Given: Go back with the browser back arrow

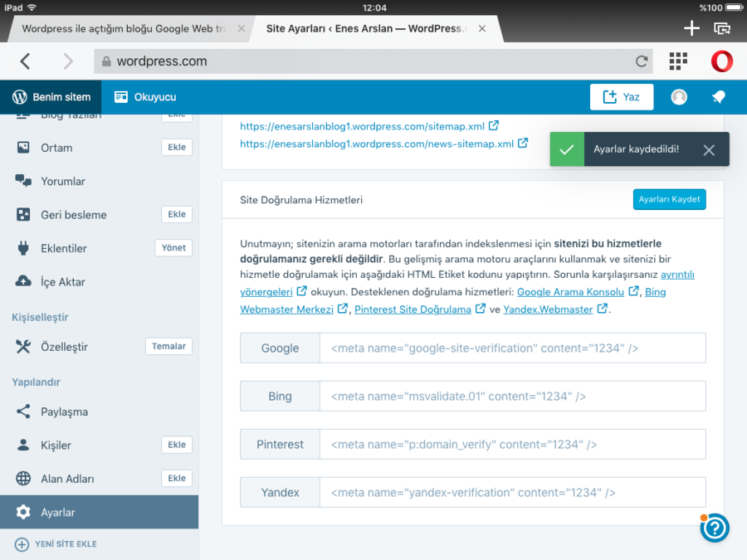Looking at the screenshot, I should click(25, 61).
